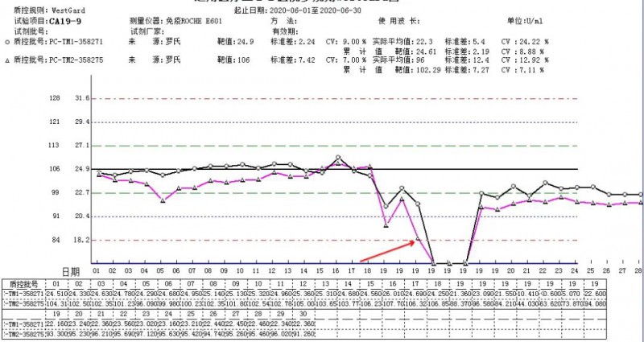Click the instrument name '免疫ROCHE E601'
The image size is (644, 342).
(x=195, y=22)
